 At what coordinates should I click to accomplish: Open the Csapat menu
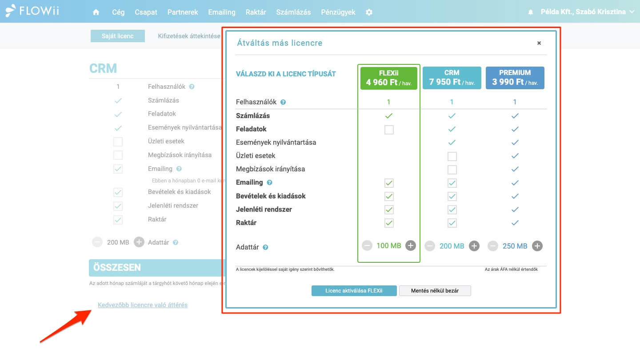146,12
